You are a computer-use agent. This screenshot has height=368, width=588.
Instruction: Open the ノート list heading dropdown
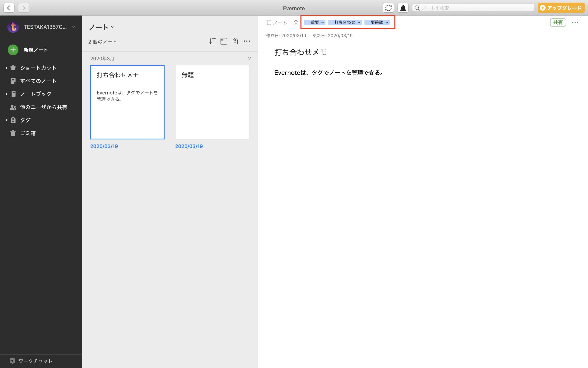tap(102, 27)
